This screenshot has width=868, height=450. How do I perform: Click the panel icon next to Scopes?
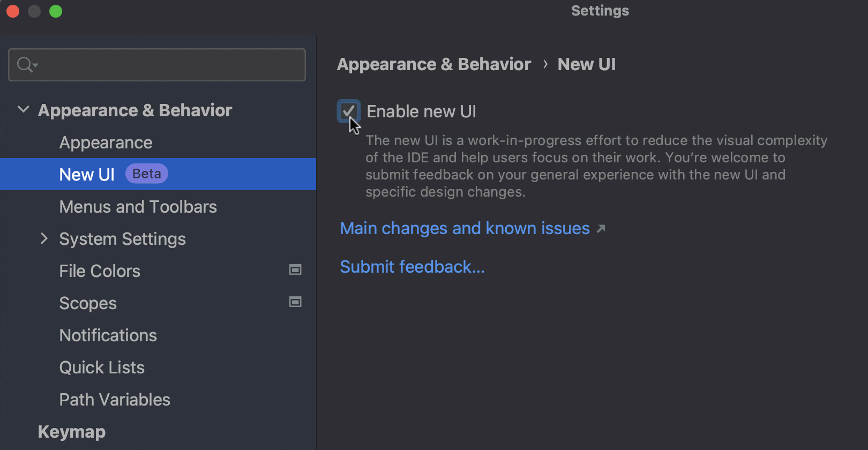pos(295,302)
